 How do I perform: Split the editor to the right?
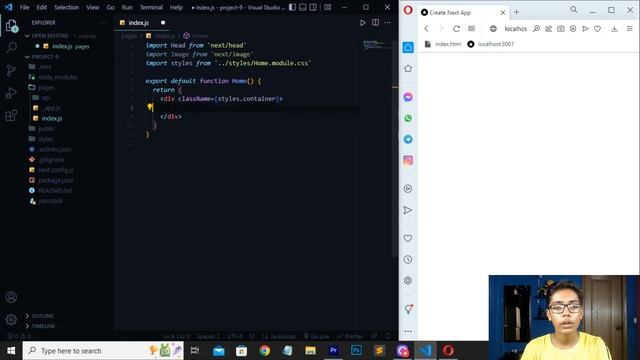click(375, 23)
